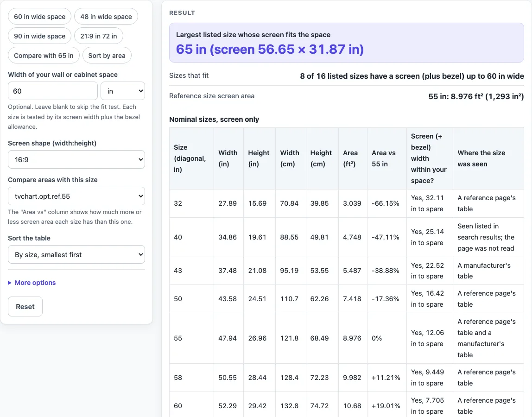532x417 pixels.
Task: Click the result headline "65 in (screen 56.65 × 31.87 in)"
Action: pyautogui.click(x=270, y=49)
